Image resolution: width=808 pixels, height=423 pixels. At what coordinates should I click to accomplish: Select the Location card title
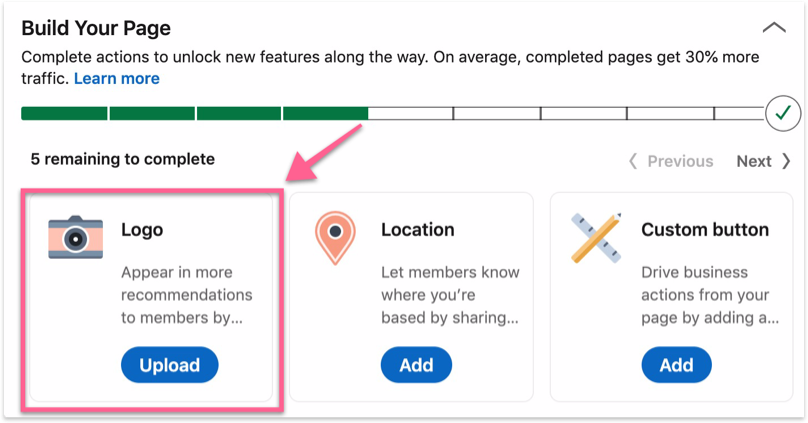[417, 230]
